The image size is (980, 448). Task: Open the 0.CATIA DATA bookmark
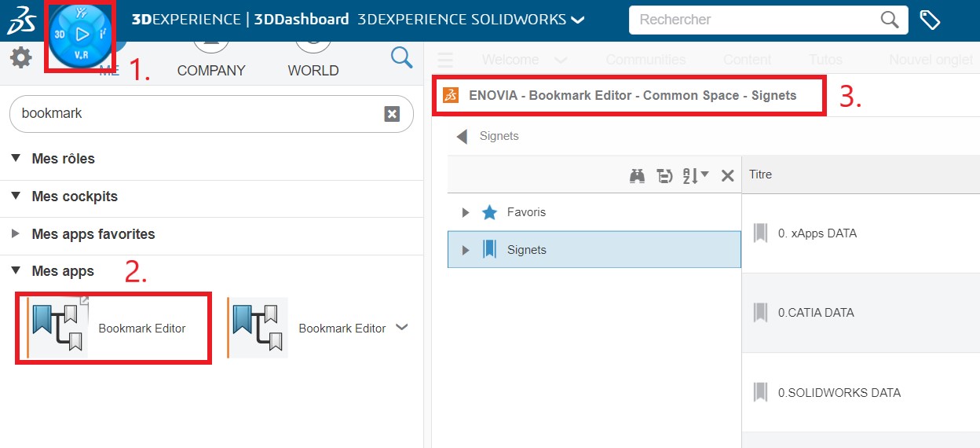[815, 313]
